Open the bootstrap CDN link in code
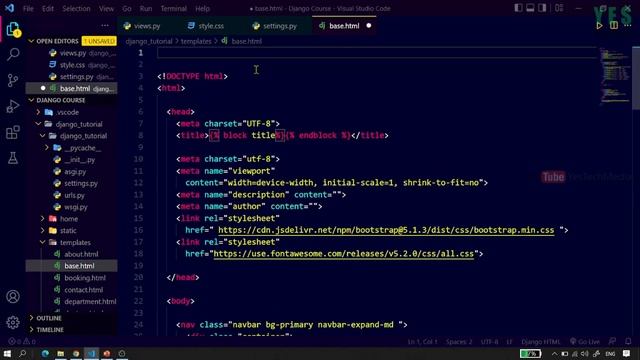Screen dimensions: 640x360 point(386,230)
